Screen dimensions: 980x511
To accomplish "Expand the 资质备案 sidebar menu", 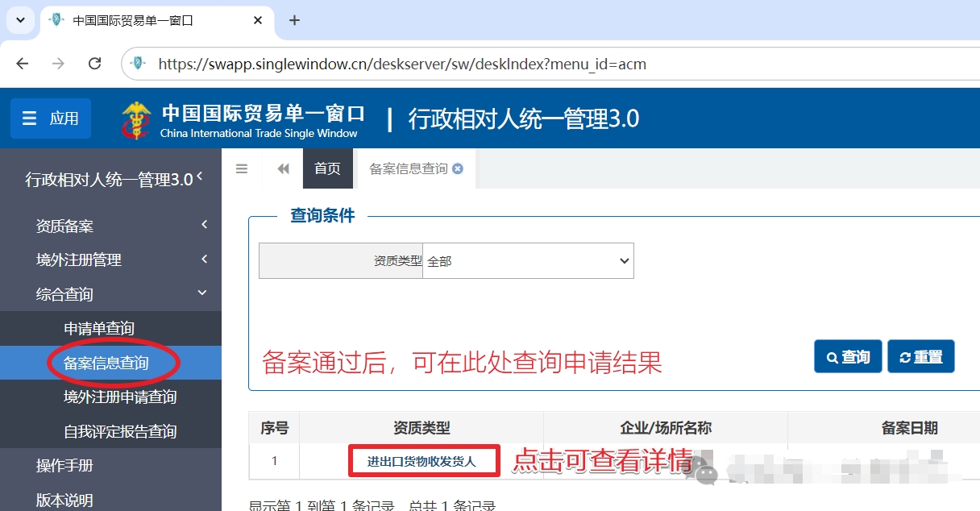I will (x=121, y=226).
